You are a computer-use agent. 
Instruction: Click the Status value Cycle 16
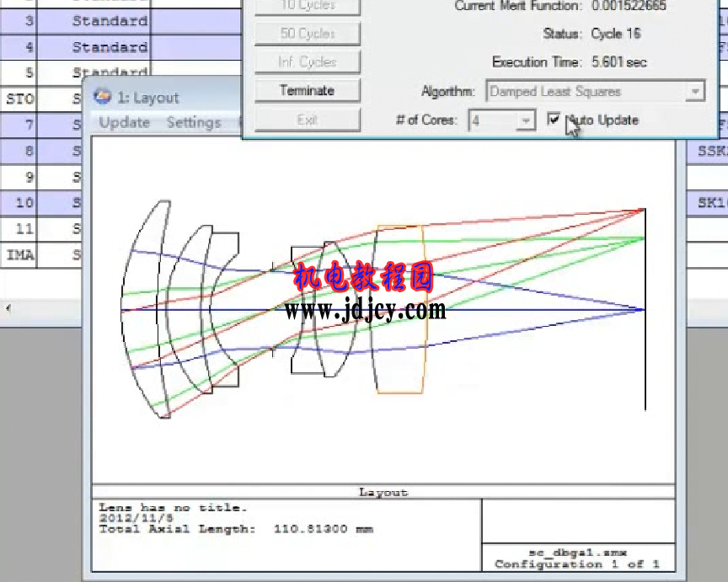pos(616,34)
